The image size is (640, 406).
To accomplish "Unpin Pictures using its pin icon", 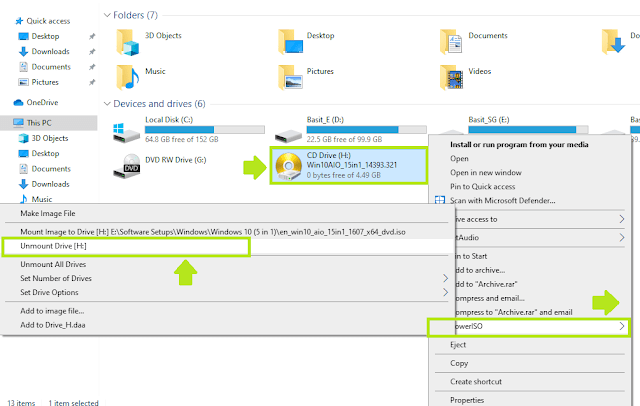I will [x=92, y=82].
